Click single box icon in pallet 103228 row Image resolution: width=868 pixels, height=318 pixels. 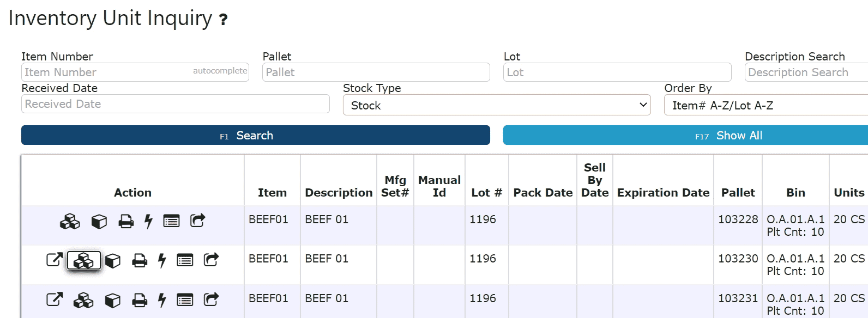99,221
